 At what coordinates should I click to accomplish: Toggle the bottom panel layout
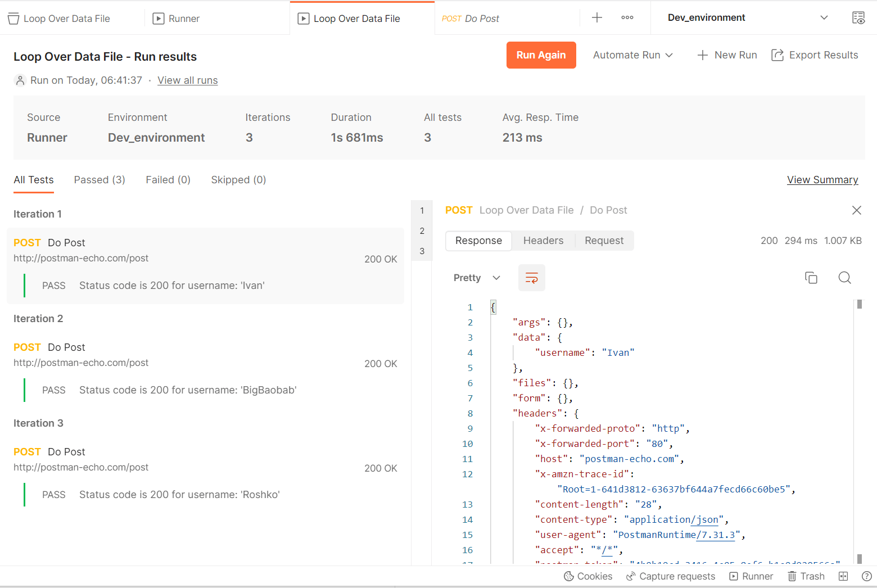pyautogui.click(x=843, y=576)
